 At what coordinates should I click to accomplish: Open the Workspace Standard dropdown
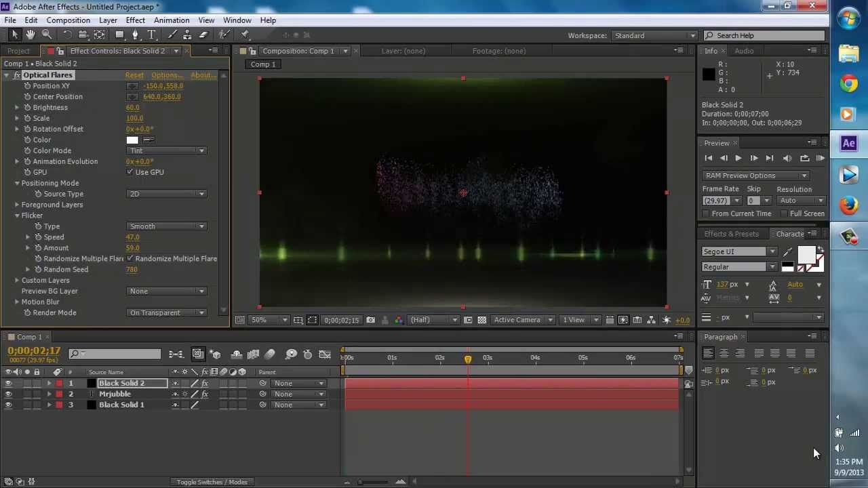pos(654,35)
